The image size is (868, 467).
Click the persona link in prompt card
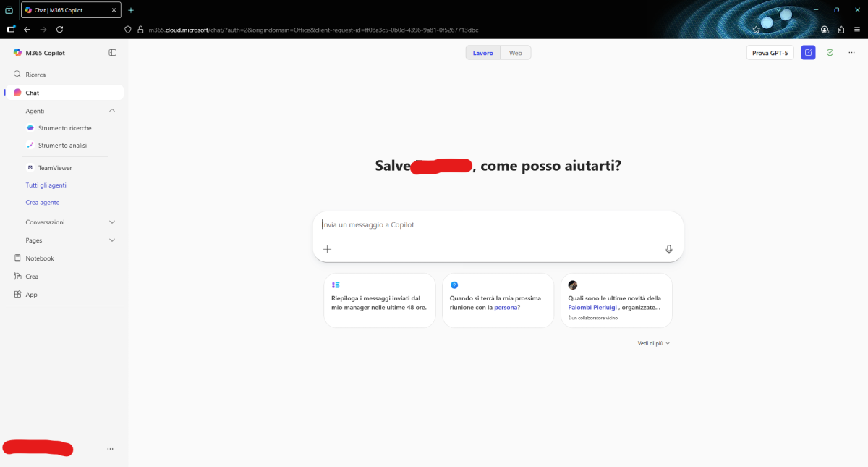click(506, 307)
